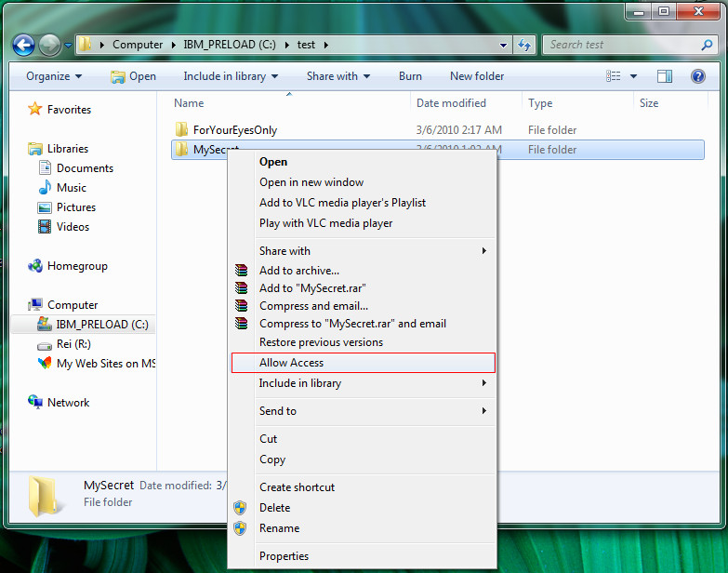Sort by Date modified column header
The image size is (728, 573).
tap(451, 103)
